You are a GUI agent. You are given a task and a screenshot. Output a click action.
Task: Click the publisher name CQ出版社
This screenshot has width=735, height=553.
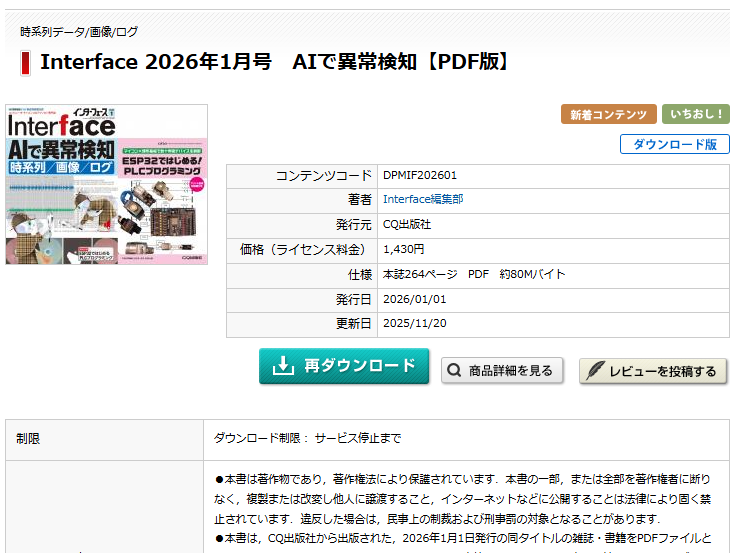pos(407,225)
